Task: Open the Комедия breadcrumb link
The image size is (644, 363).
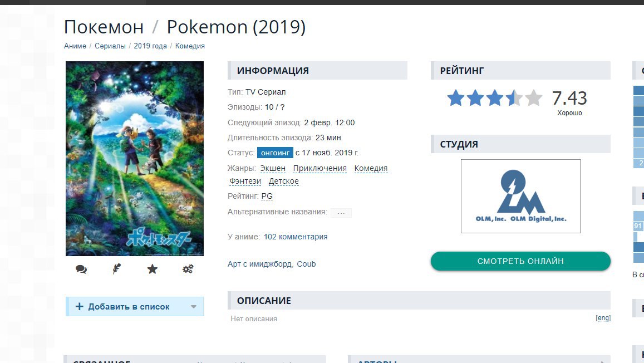Action: [x=190, y=46]
